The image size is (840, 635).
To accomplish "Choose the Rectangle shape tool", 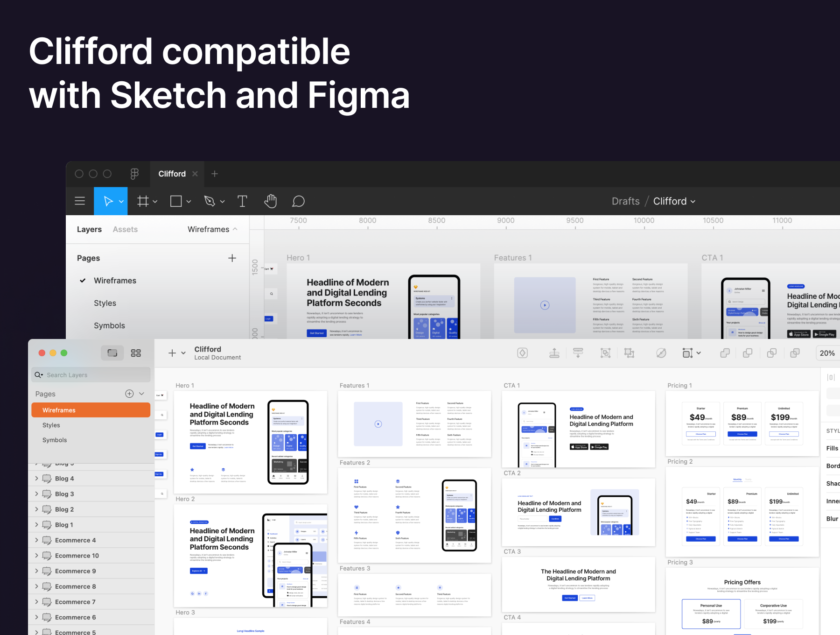I will [x=176, y=201].
